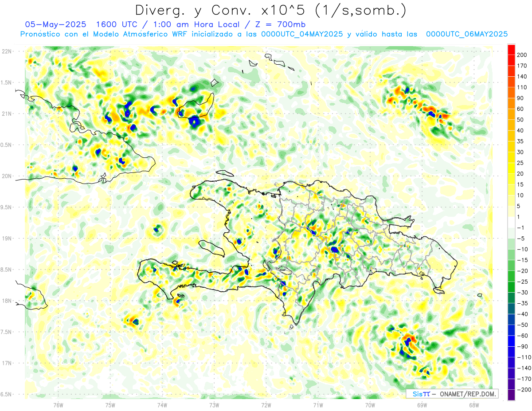The width and height of the screenshot is (532, 411).
Task: Click the "21N" latitude label
Action: pos(7,114)
